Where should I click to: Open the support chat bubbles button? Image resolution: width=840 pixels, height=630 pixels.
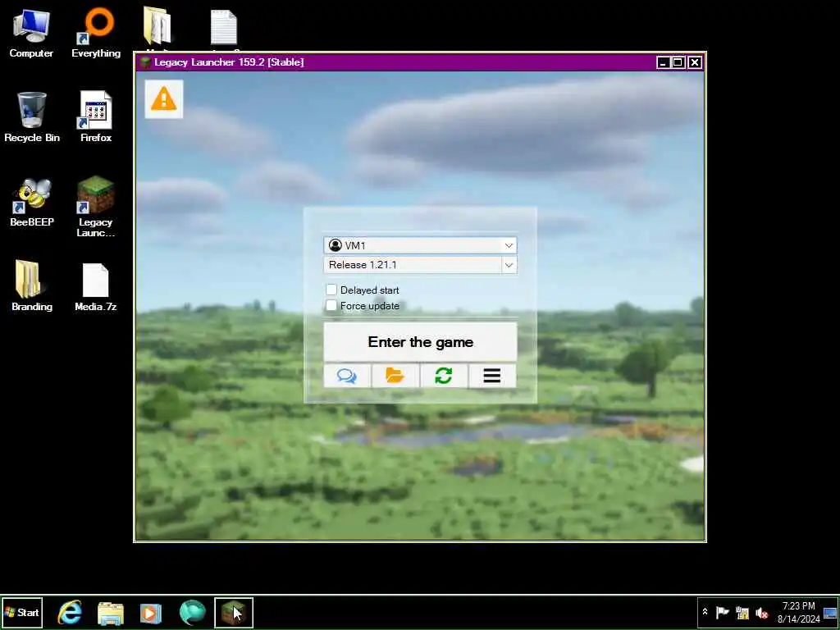click(347, 376)
